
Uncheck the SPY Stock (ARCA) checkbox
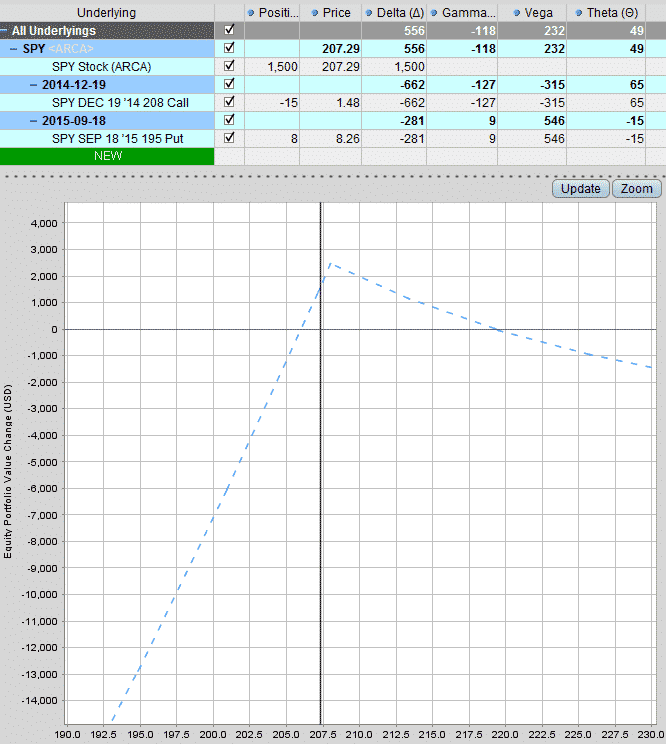[229, 66]
